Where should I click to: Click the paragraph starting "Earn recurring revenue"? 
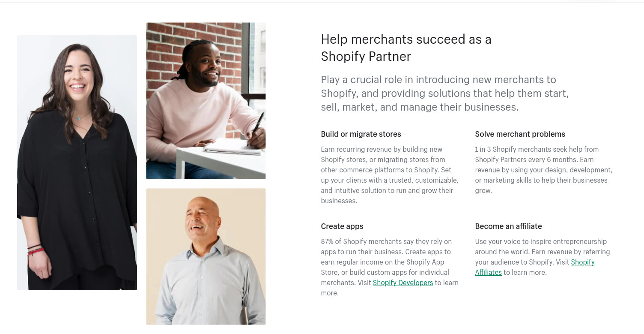coord(390,175)
